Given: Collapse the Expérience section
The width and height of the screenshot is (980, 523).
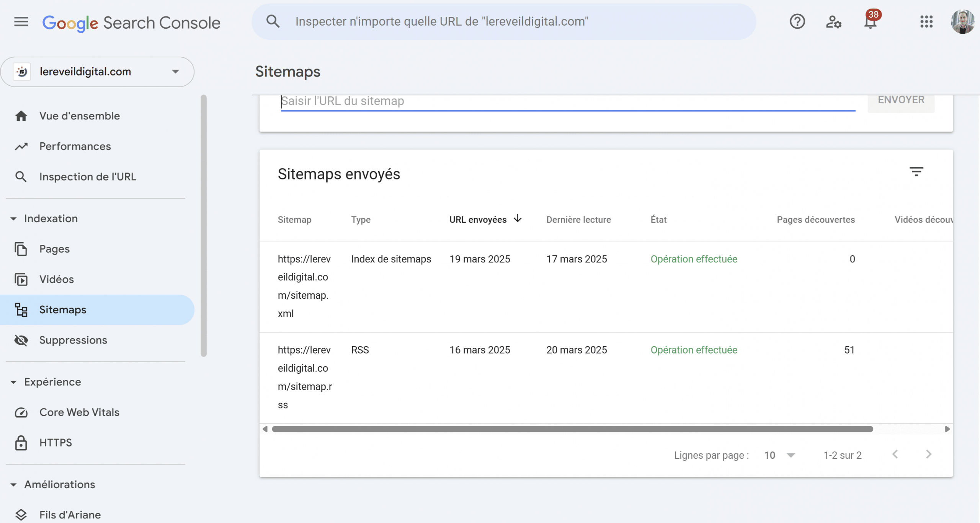Looking at the screenshot, I should pyautogui.click(x=13, y=381).
